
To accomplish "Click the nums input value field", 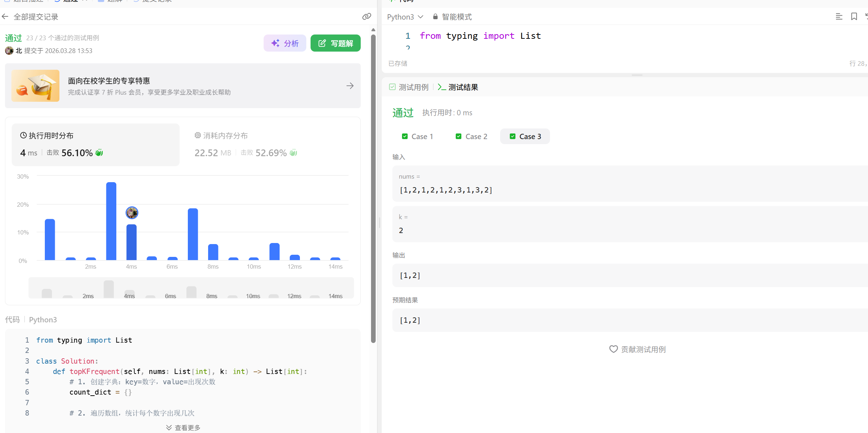I will (446, 190).
